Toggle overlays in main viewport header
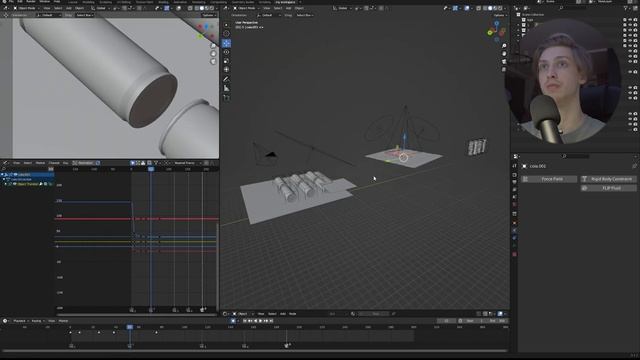 point(467,8)
